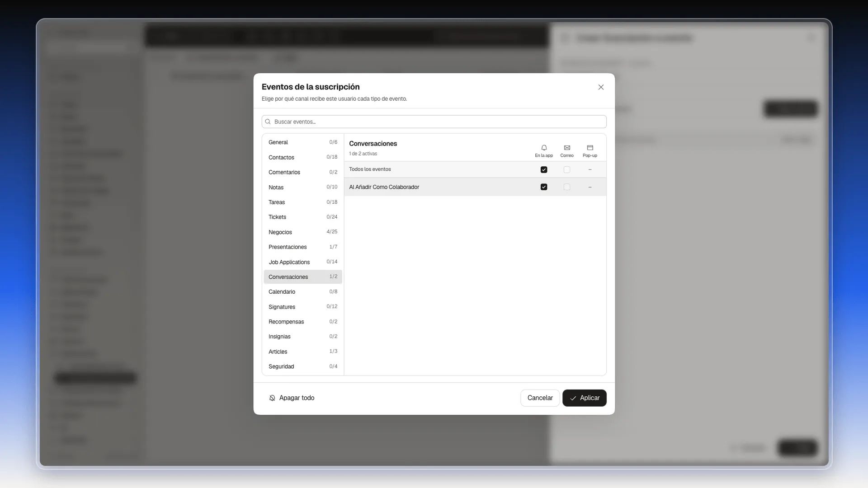The image size is (868, 488).
Task: Switch to the Tareas category
Action: coord(303,202)
